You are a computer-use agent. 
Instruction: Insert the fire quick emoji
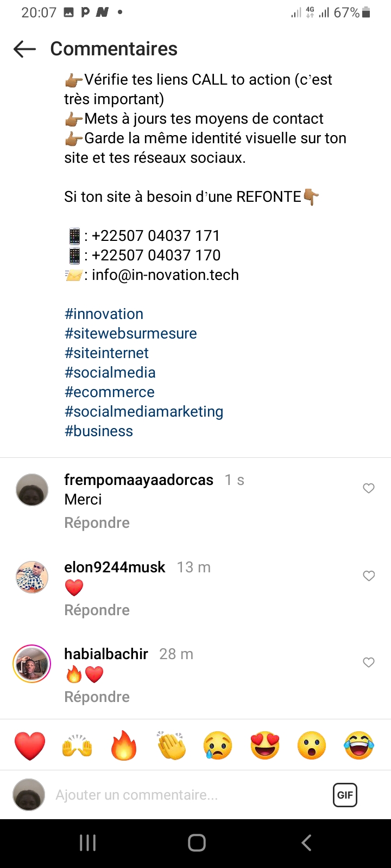coord(124,745)
